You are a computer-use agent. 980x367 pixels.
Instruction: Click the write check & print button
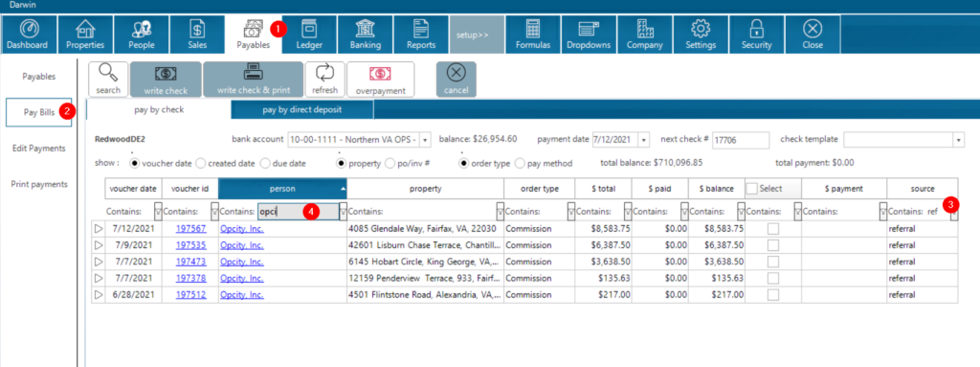(x=253, y=79)
